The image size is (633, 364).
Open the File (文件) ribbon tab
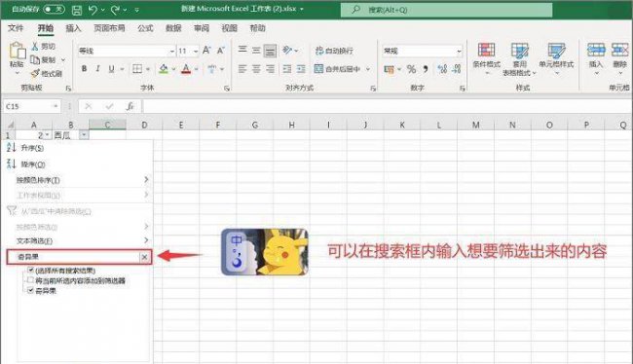pos(16,28)
